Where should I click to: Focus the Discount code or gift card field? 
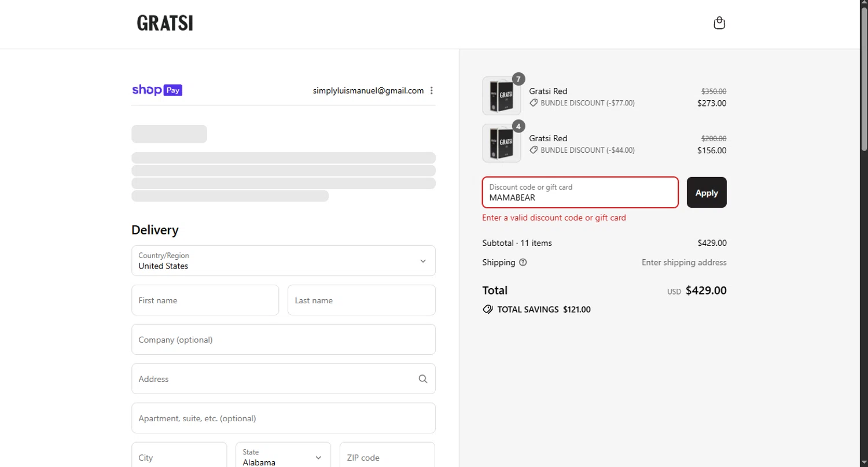(580, 192)
